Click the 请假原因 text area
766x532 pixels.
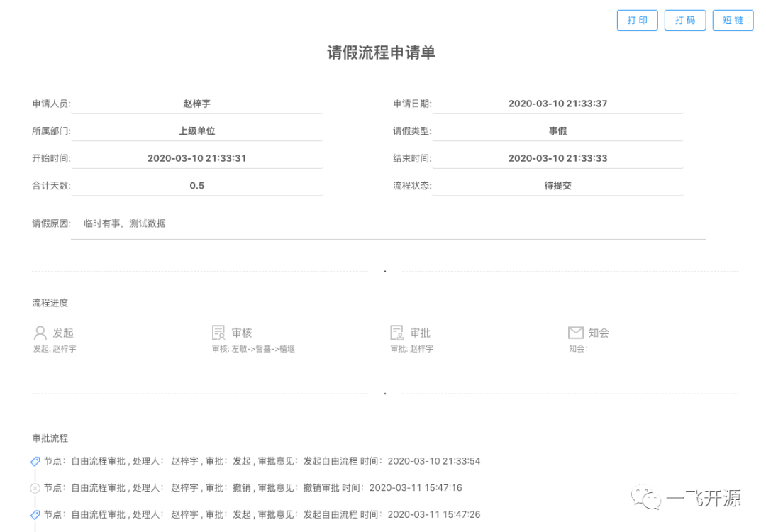click(x=389, y=224)
